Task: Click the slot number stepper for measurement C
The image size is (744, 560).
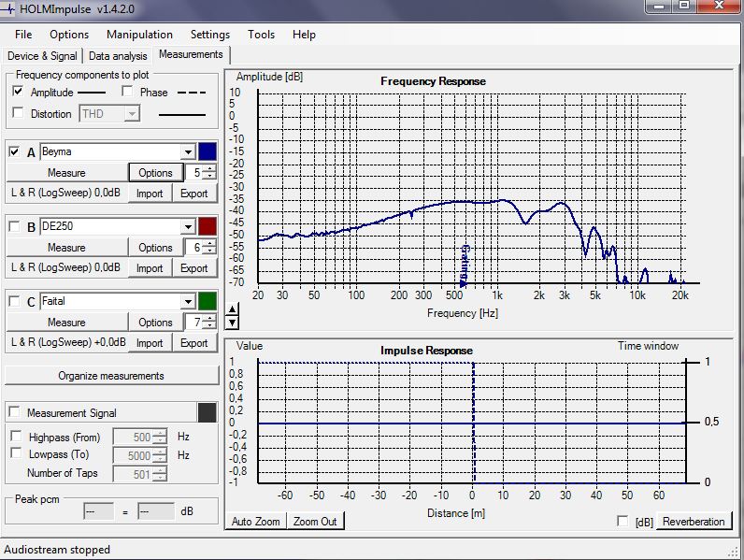Action: [209, 323]
